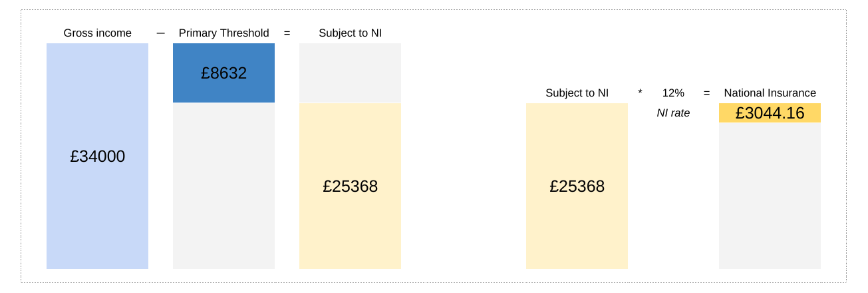
Task: Click the grey area beneath the £8632 block
Action: click(x=223, y=186)
